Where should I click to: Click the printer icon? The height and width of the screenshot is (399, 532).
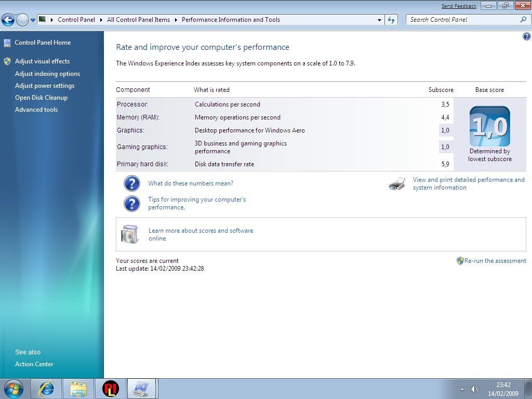397,183
